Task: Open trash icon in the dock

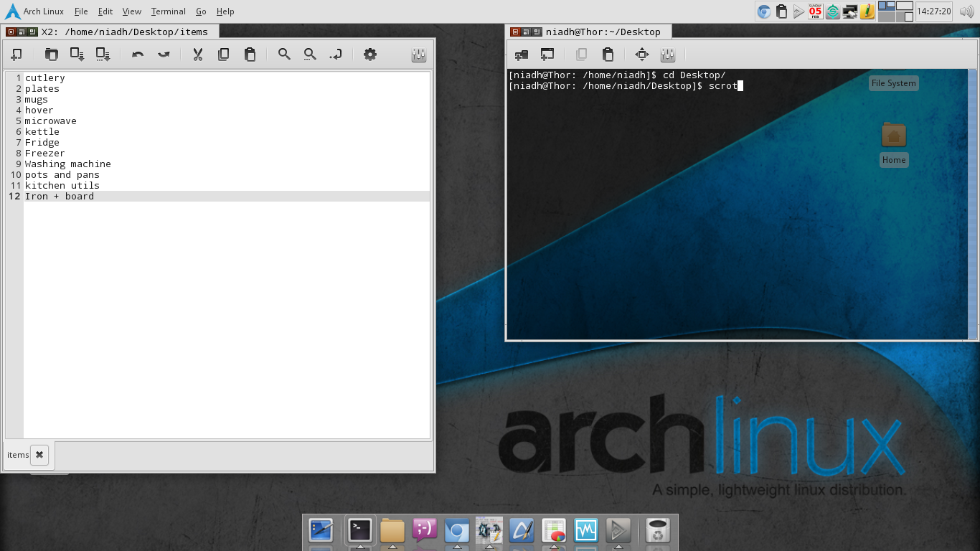Action: point(658,531)
